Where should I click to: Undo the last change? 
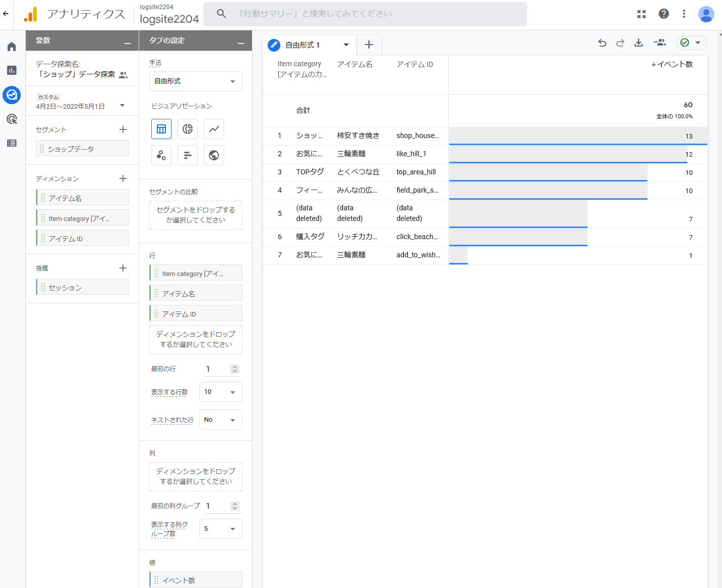tap(602, 43)
